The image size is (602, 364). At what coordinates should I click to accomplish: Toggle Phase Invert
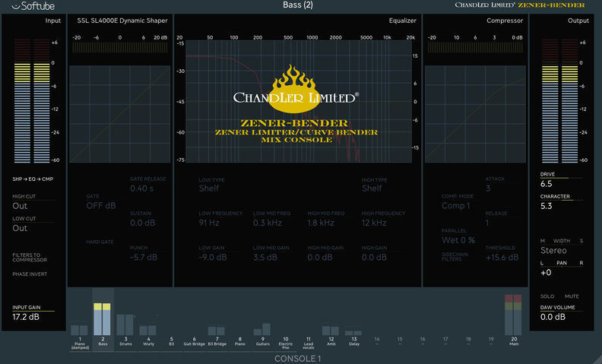[x=30, y=274]
